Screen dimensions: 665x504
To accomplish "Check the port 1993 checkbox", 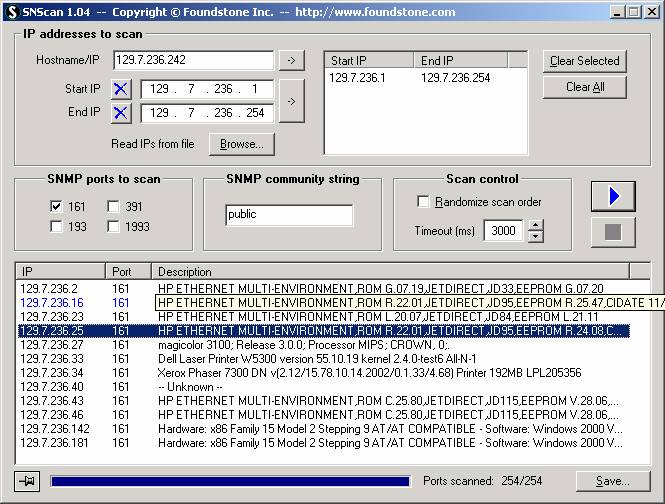I will coord(114,227).
